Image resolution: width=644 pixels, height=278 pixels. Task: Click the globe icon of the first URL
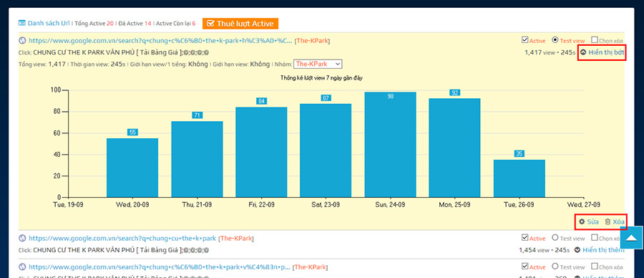click(22, 41)
